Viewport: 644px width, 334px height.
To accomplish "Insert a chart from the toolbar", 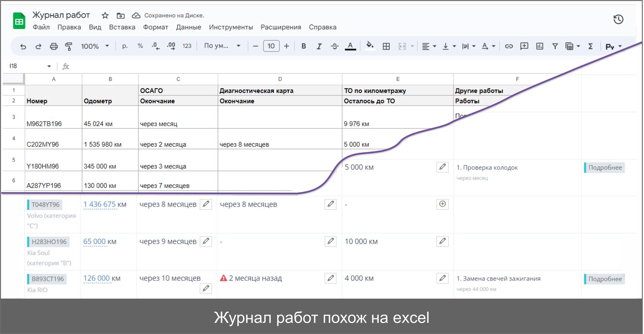I will tap(540, 46).
